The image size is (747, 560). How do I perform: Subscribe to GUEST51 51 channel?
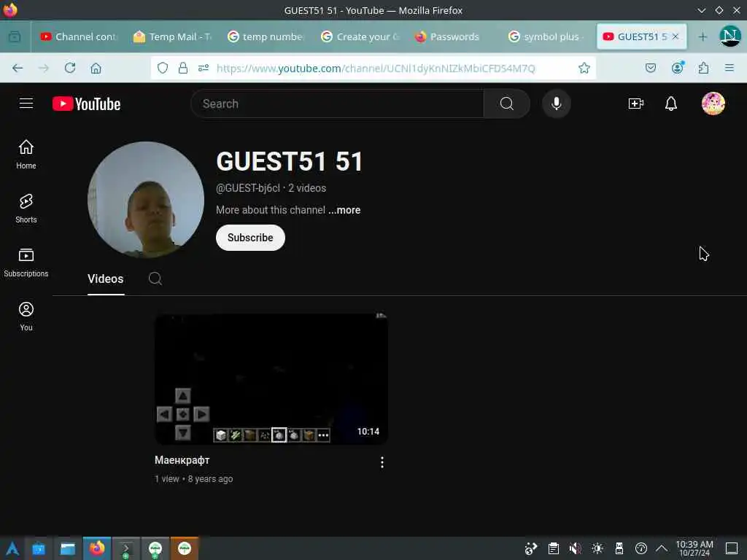(x=250, y=238)
